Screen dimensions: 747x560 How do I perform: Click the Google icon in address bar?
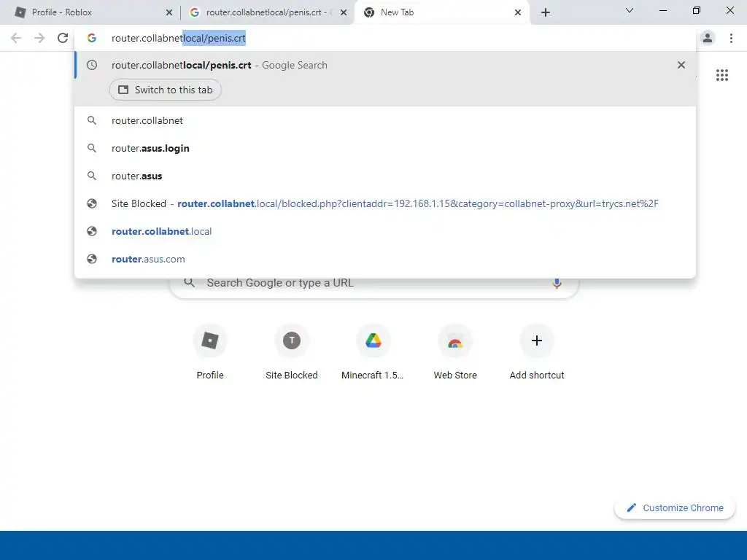click(x=92, y=38)
